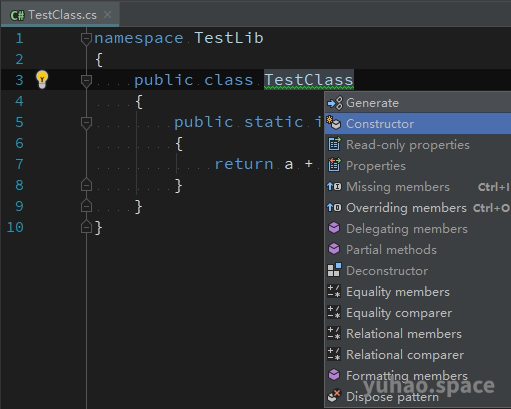Click the Overriding members icon
The height and width of the screenshot is (409, 511).
[x=334, y=207]
